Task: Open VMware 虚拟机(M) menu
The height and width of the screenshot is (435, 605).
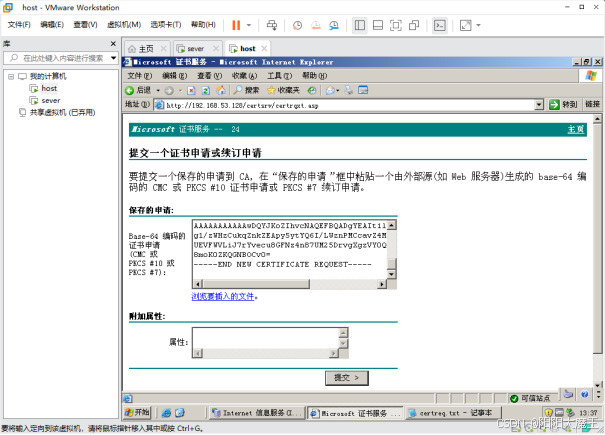Action: (x=124, y=25)
